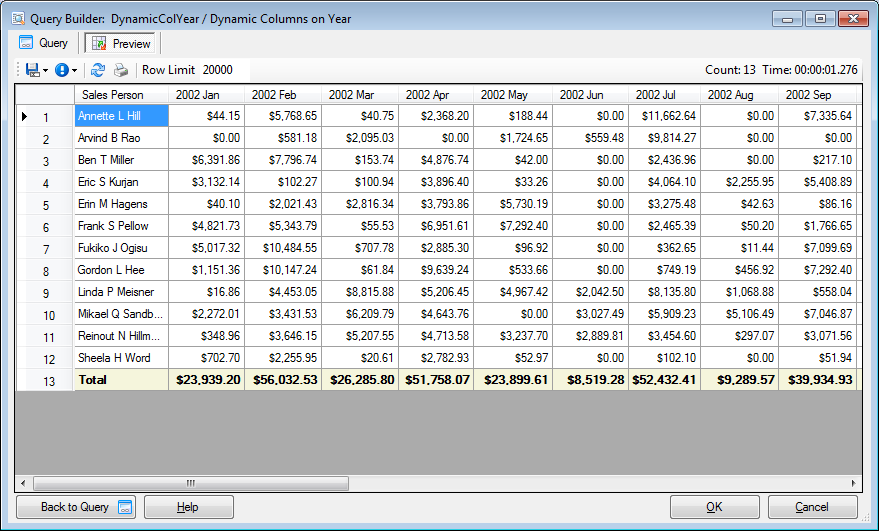The height and width of the screenshot is (531, 879).
Task: Select the Sheela H Word cell
Action: point(121,358)
